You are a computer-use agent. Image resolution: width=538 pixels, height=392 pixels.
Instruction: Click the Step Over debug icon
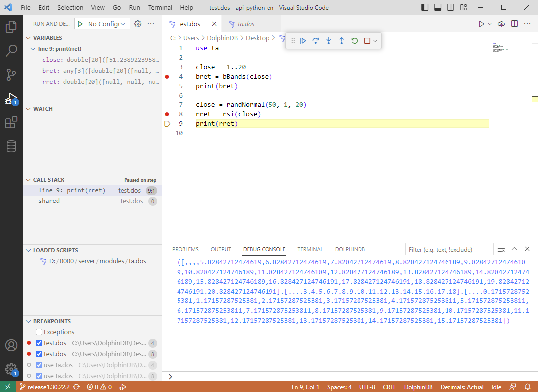click(316, 41)
